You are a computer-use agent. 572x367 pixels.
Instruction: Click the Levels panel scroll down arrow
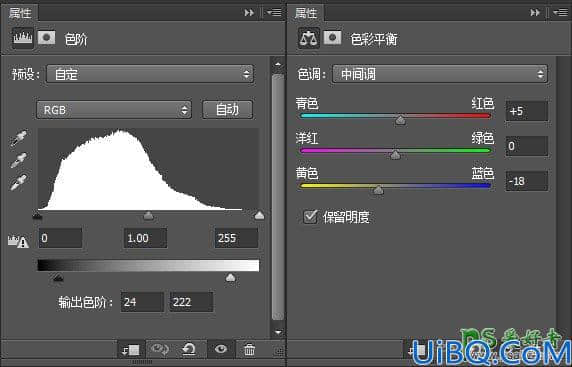coord(278,332)
